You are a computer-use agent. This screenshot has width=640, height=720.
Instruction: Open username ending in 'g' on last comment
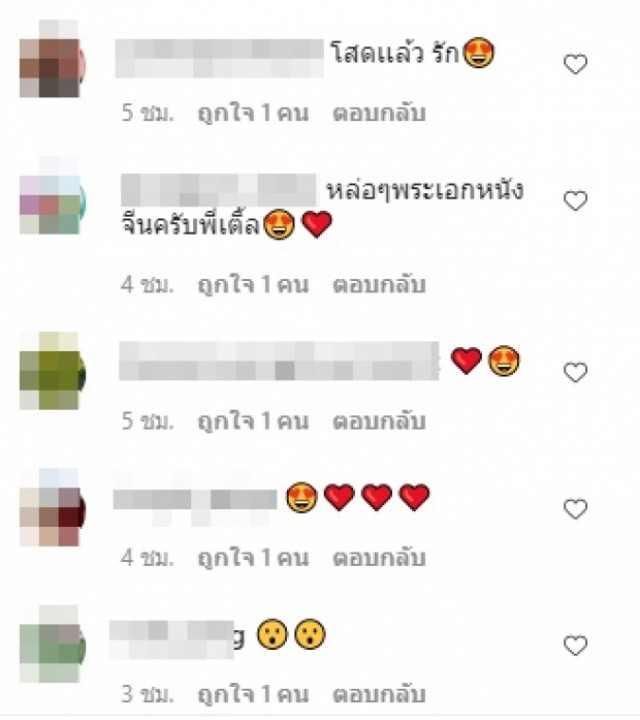click(x=177, y=639)
